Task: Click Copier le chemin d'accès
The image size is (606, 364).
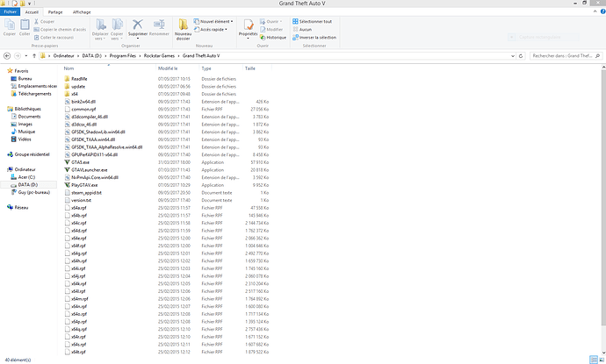Action: click(60, 29)
